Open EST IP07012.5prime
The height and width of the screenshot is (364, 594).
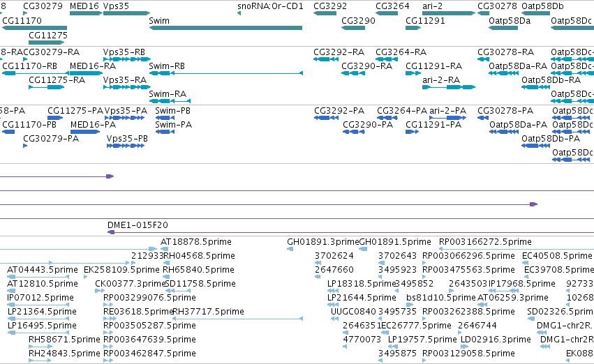coord(38,305)
